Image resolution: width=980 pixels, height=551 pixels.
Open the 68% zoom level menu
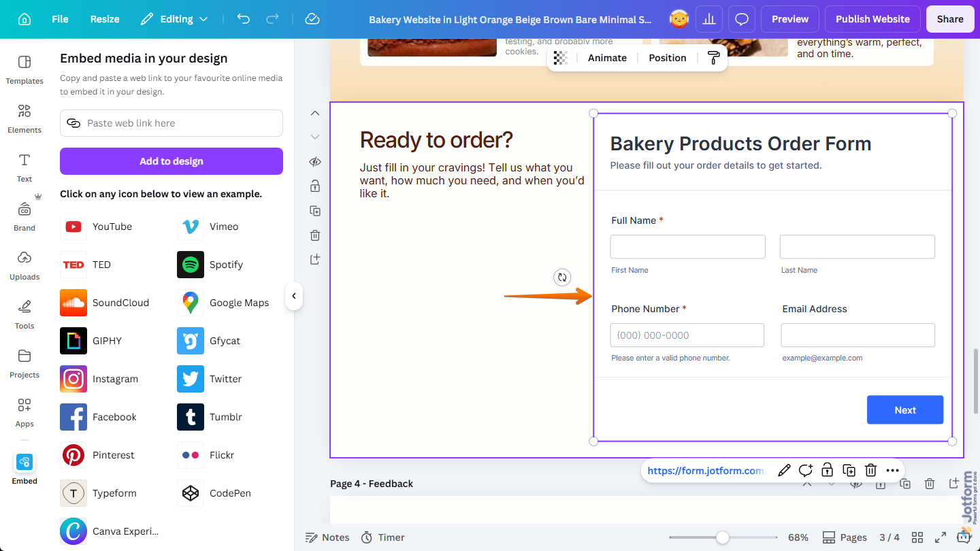coord(798,537)
